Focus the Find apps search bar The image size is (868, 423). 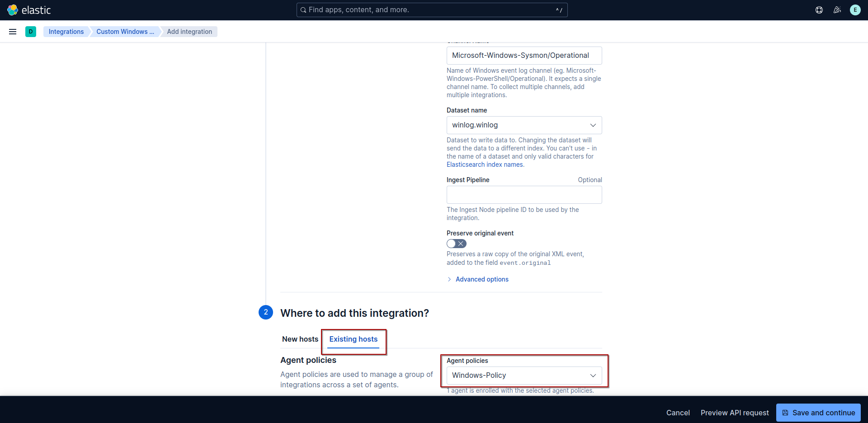[432, 10]
